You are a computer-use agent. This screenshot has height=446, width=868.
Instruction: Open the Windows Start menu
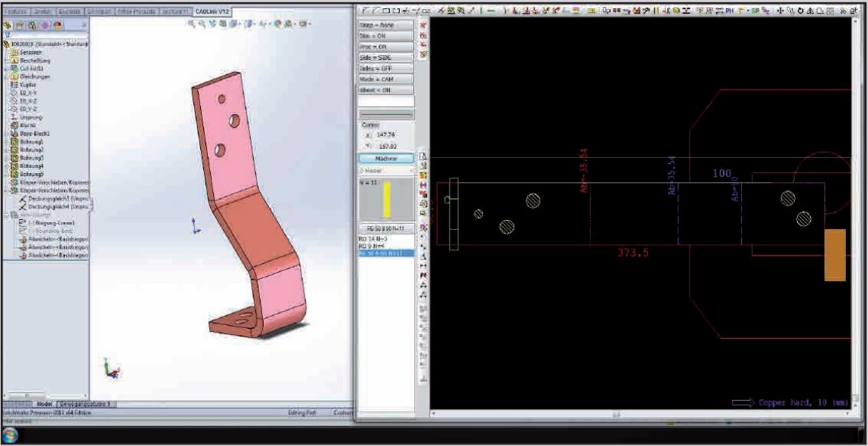coord(10,435)
